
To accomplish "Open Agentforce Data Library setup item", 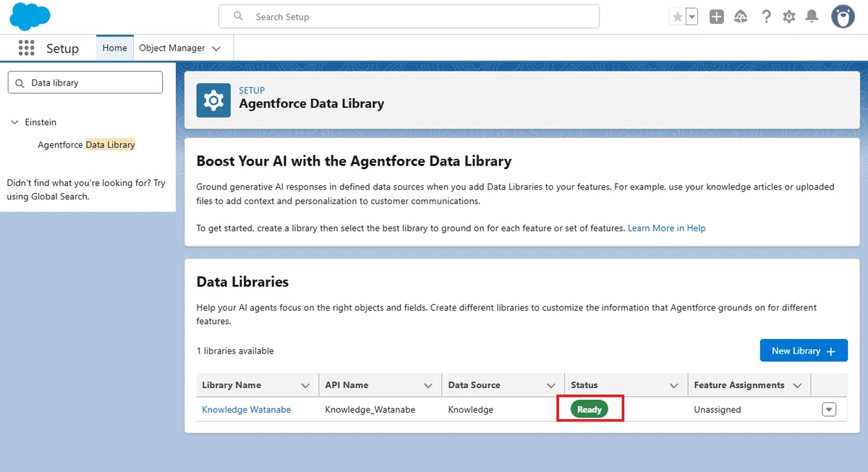I will [86, 145].
